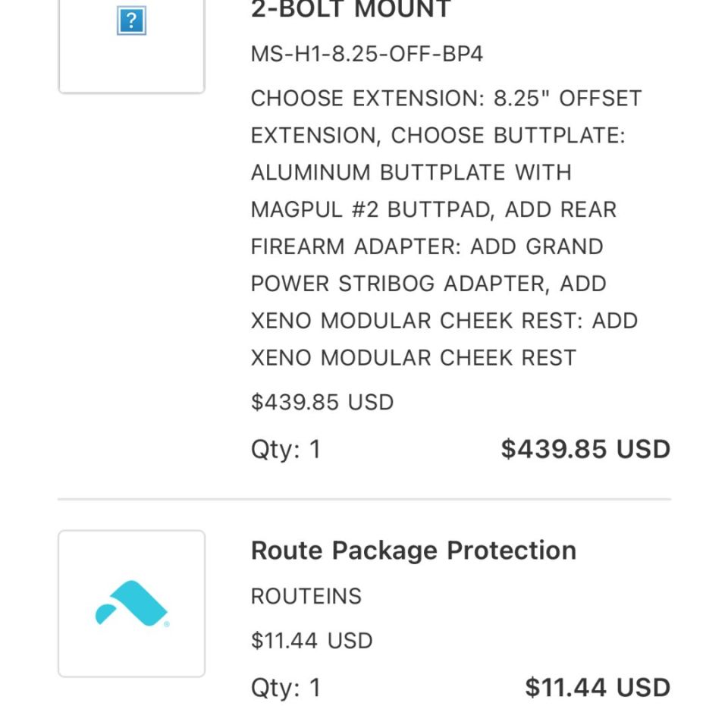Screen dimensions: 728x728
Task: Click the bold $11.44 USD line total
Action: 598,688
